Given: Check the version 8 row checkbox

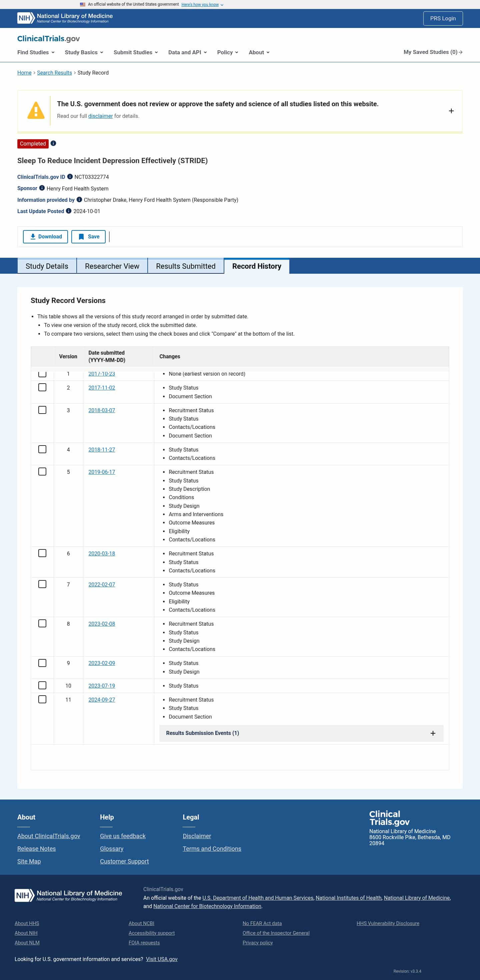Looking at the screenshot, I should click(42, 624).
